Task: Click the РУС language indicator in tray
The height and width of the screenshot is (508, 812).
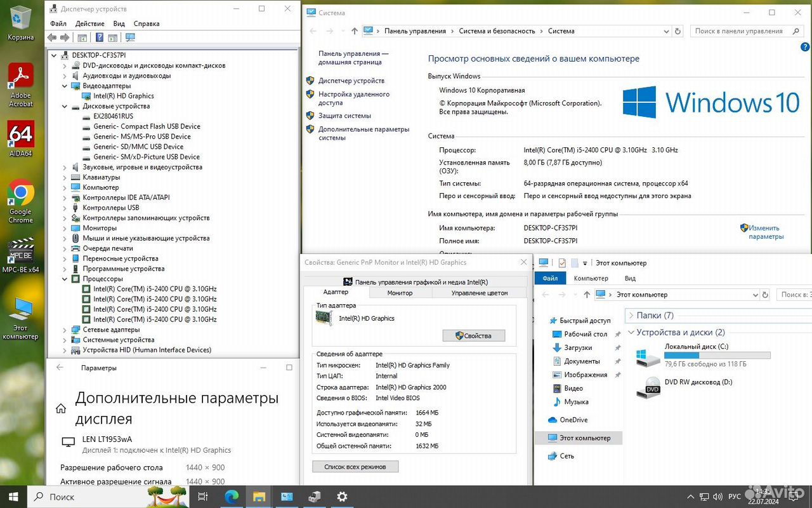Action: [734, 497]
